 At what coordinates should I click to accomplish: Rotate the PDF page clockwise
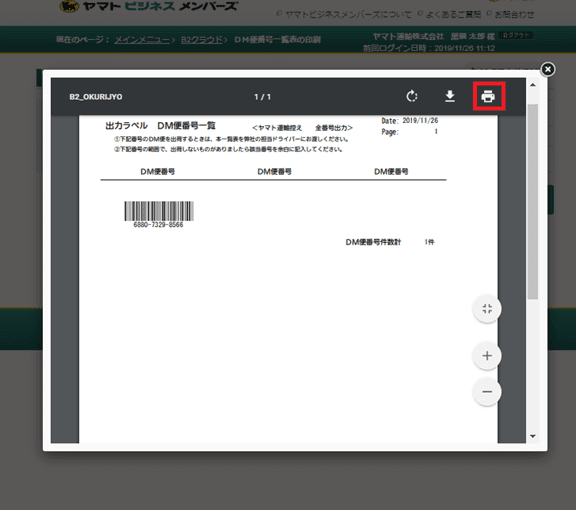pos(412,96)
